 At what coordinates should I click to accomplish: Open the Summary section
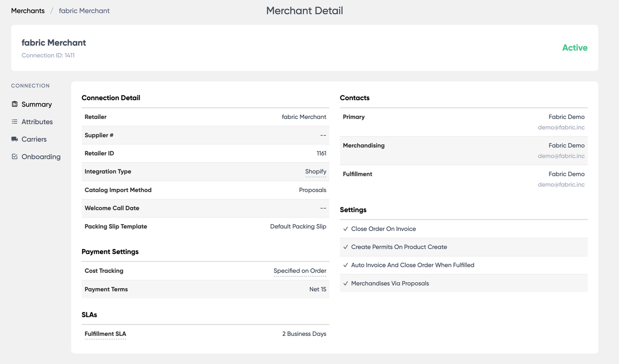(37, 104)
